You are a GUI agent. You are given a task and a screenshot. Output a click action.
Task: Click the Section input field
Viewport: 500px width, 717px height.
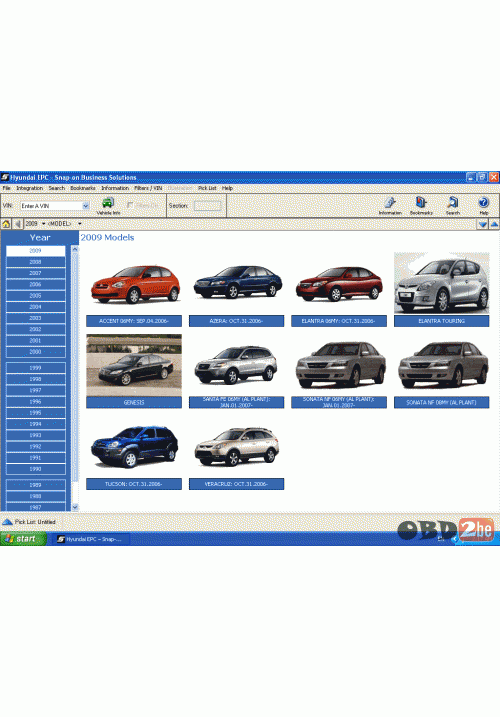207,206
